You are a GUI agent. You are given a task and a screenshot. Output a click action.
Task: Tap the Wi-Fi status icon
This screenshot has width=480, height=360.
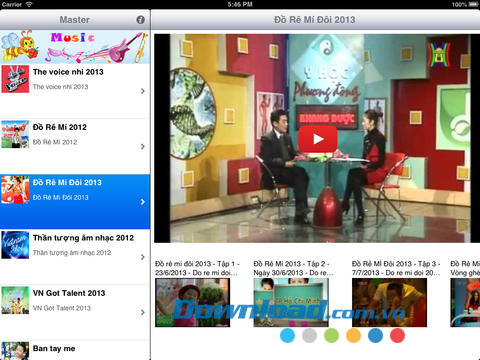pyautogui.click(x=29, y=4)
